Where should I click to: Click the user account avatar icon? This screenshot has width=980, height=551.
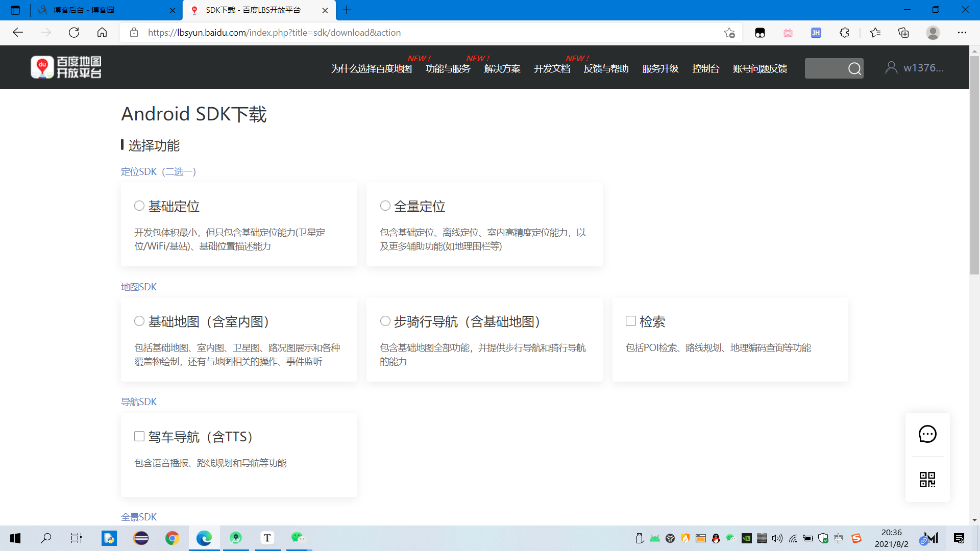pyautogui.click(x=891, y=68)
